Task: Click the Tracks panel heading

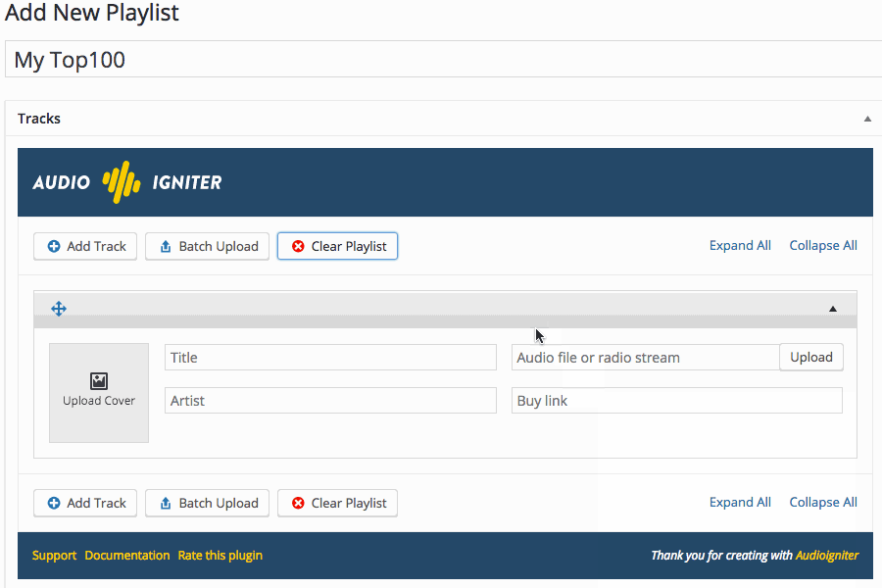Action: pyautogui.click(x=39, y=119)
